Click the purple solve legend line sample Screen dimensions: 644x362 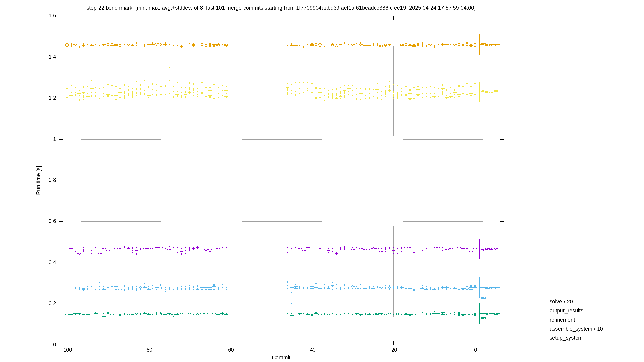pyautogui.click(x=630, y=302)
